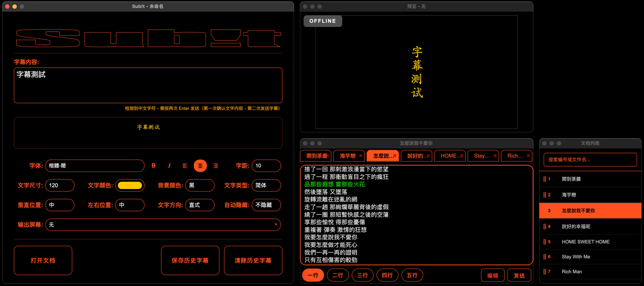Click the 文字尺寸 font size field
Image resolution: width=644 pixels, height=286 pixels.
tap(60, 186)
